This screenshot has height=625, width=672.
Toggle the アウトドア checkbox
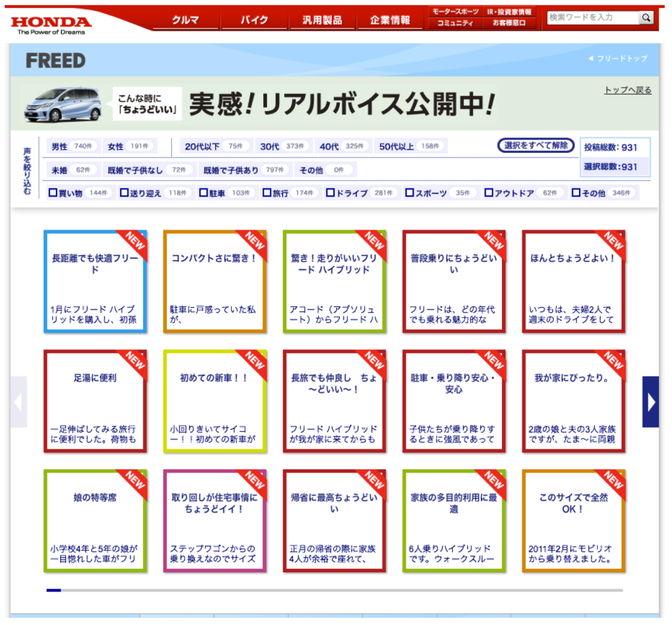tap(489, 193)
